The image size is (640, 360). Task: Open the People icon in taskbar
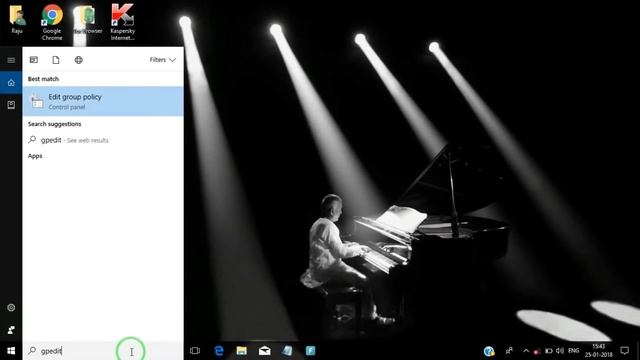click(509, 351)
